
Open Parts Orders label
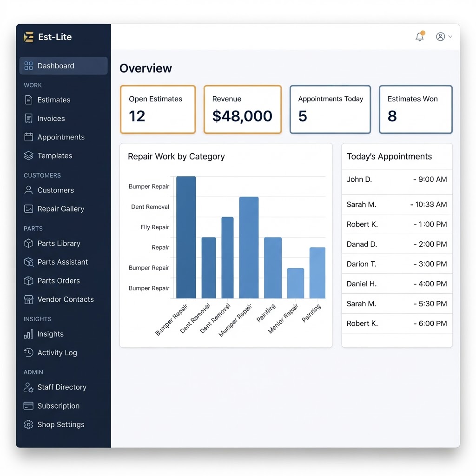click(x=59, y=281)
